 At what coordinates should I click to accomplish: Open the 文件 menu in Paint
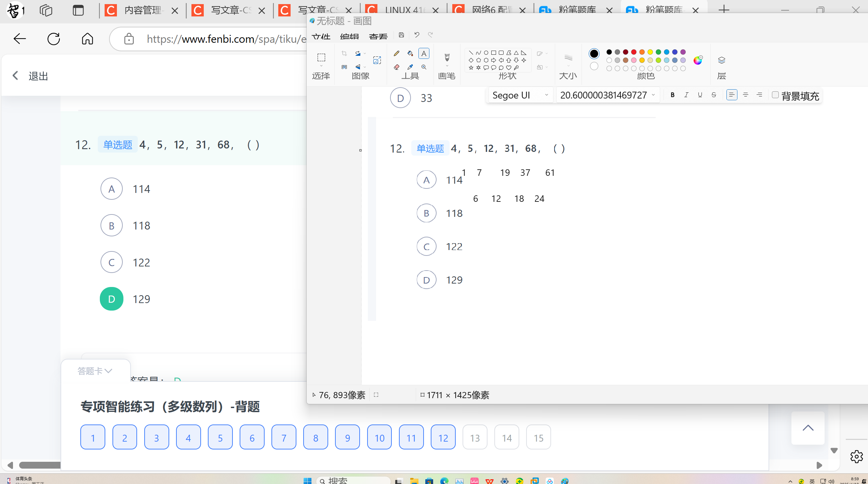(x=321, y=36)
